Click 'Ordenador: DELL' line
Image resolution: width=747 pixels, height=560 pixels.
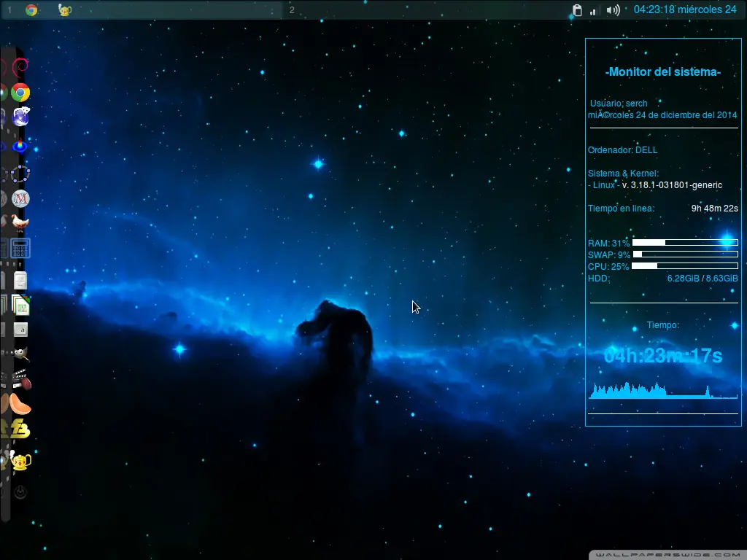click(622, 150)
